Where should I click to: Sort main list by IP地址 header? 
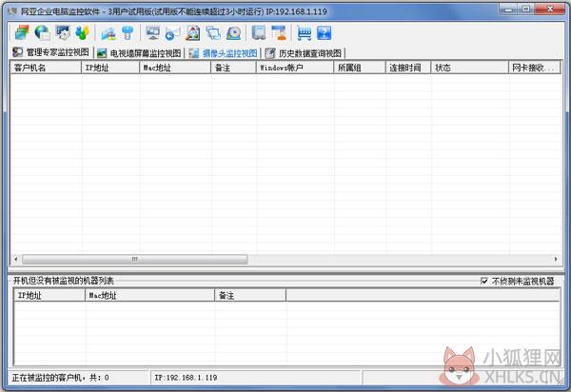pyautogui.click(x=110, y=68)
